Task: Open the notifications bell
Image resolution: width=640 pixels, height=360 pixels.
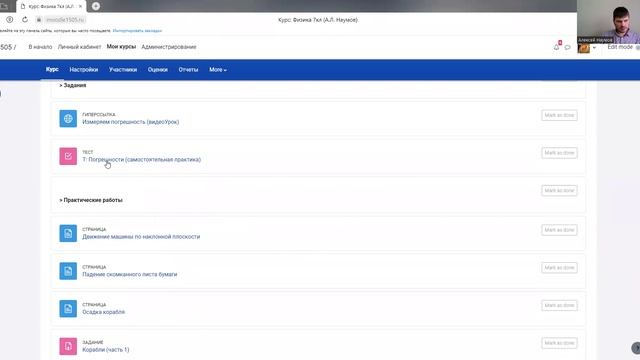Action: click(556, 47)
